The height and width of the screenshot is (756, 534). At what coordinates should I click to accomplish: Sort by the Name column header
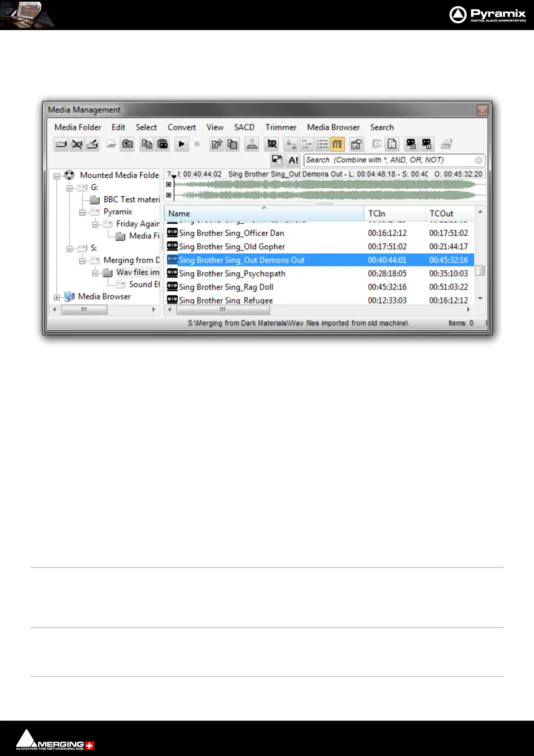(264, 214)
